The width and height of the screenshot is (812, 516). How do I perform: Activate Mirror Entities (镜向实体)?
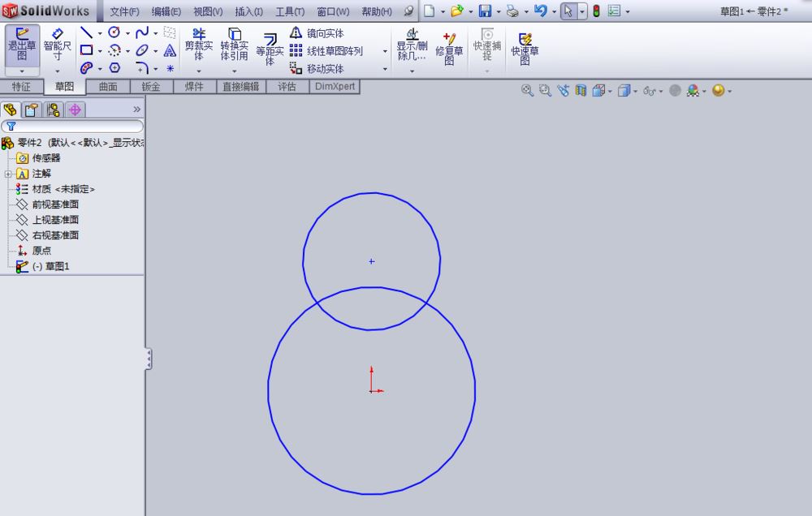click(317, 33)
